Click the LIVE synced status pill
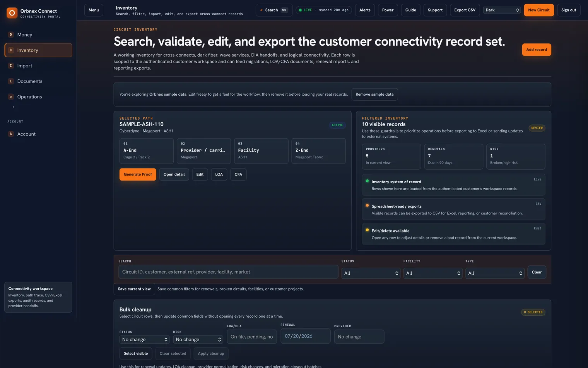Screen dimensions: 588x368 (x=323, y=10)
